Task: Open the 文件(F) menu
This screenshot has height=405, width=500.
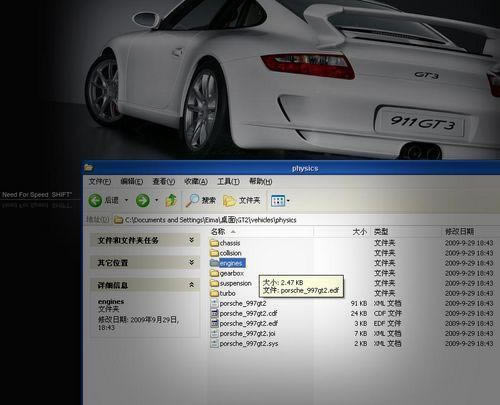Action: point(100,182)
